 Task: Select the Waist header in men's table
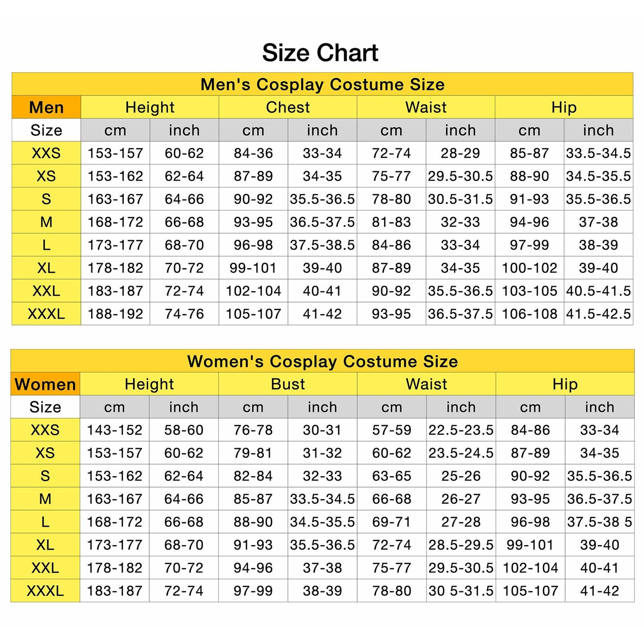426,107
